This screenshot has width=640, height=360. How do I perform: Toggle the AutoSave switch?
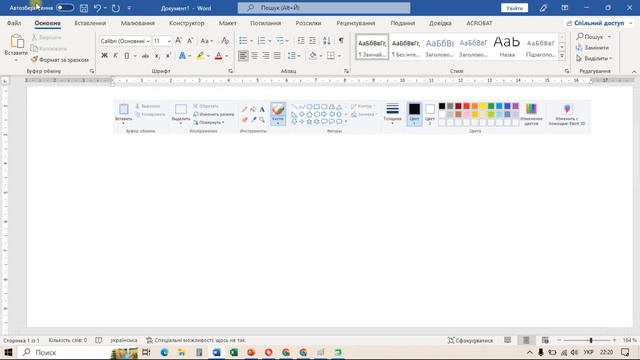click(65, 8)
